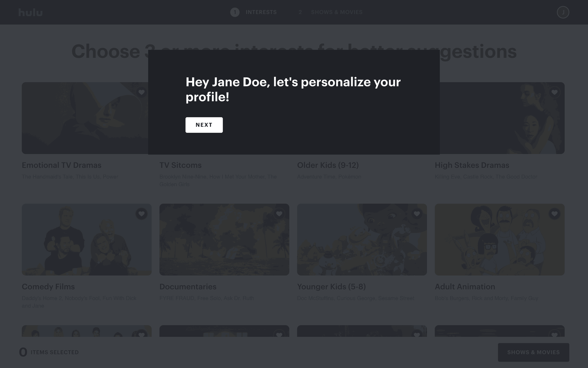Click the Documentaries title text
The image size is (588, 368).
click(188, 287)
